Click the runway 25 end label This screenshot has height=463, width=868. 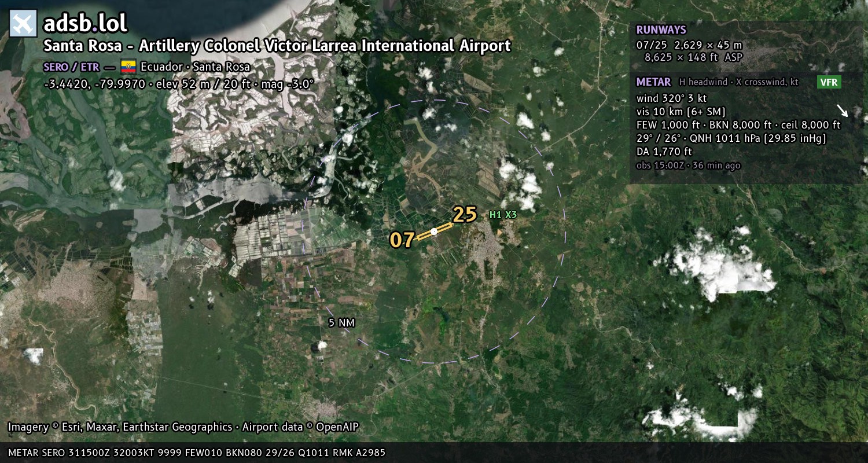tap(465, 215)
